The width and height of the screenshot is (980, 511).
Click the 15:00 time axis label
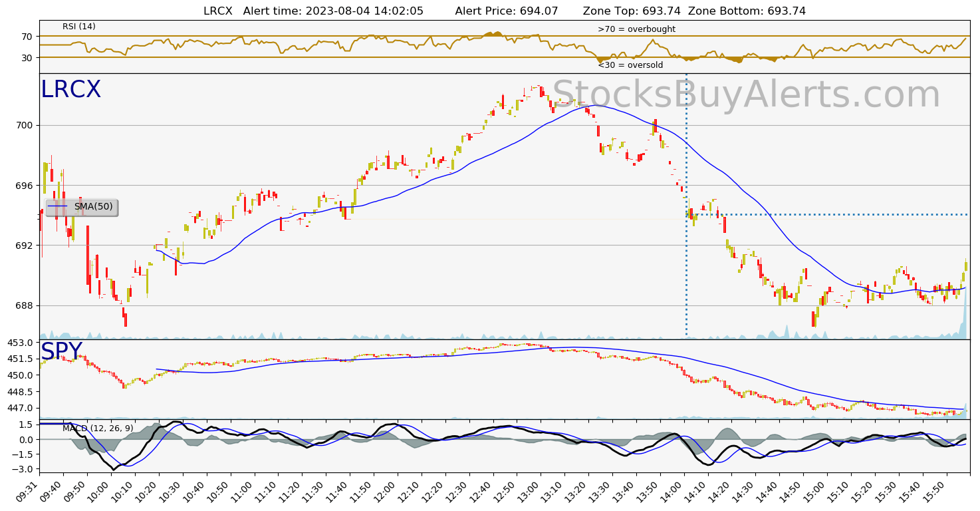pos(815,491)
